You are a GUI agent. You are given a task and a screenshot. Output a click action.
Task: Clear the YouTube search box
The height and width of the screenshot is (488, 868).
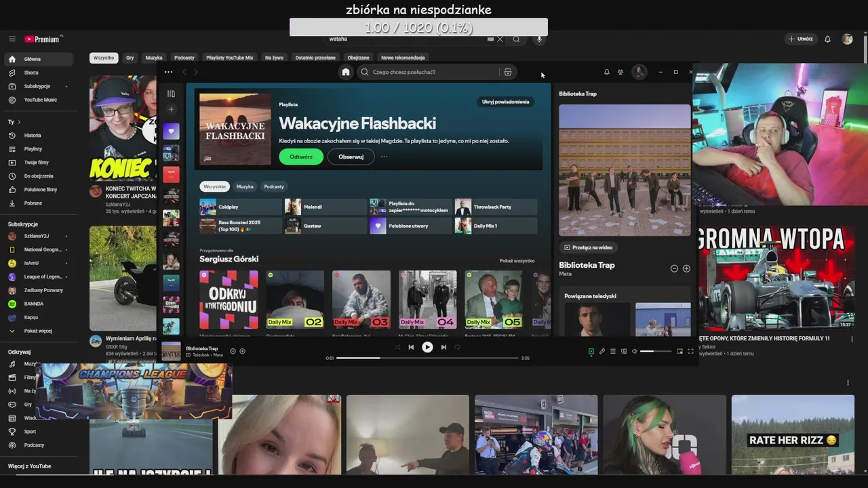500,39
